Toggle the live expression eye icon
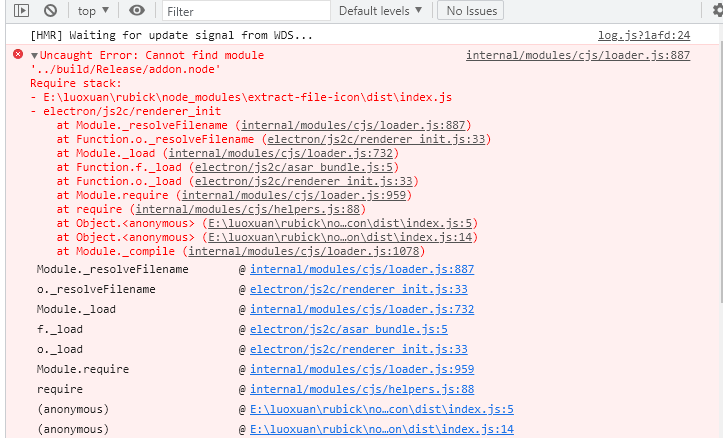Screen dimensions: 723x438 tap(137, 10)
